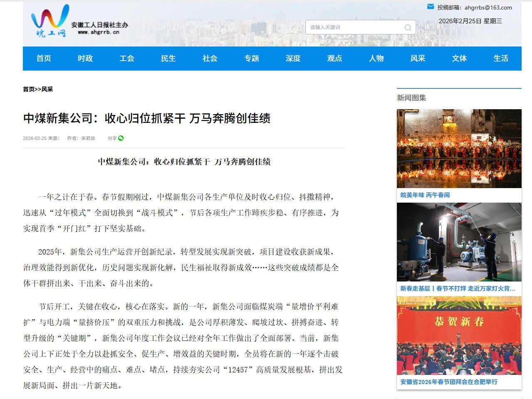
Task: Click the 首页 breadcrumb link
Action: point(29,89)
